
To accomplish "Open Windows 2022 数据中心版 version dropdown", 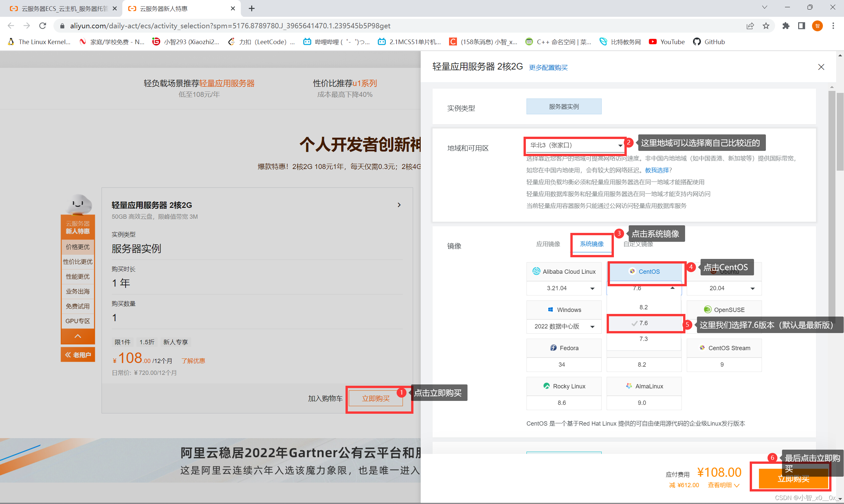I will 563,326.
